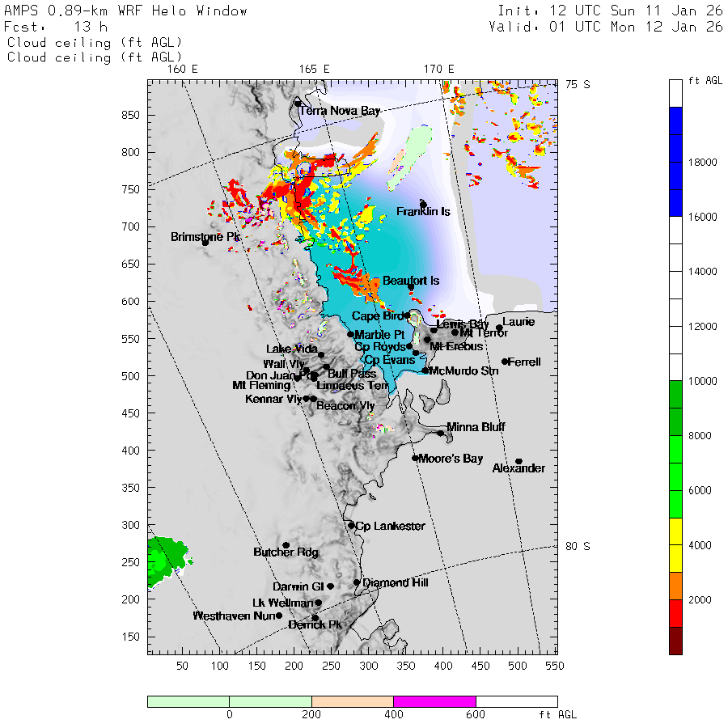Click the 'Lk Wellman' map label
Screen dimensions: 728x728
point(283,603)
